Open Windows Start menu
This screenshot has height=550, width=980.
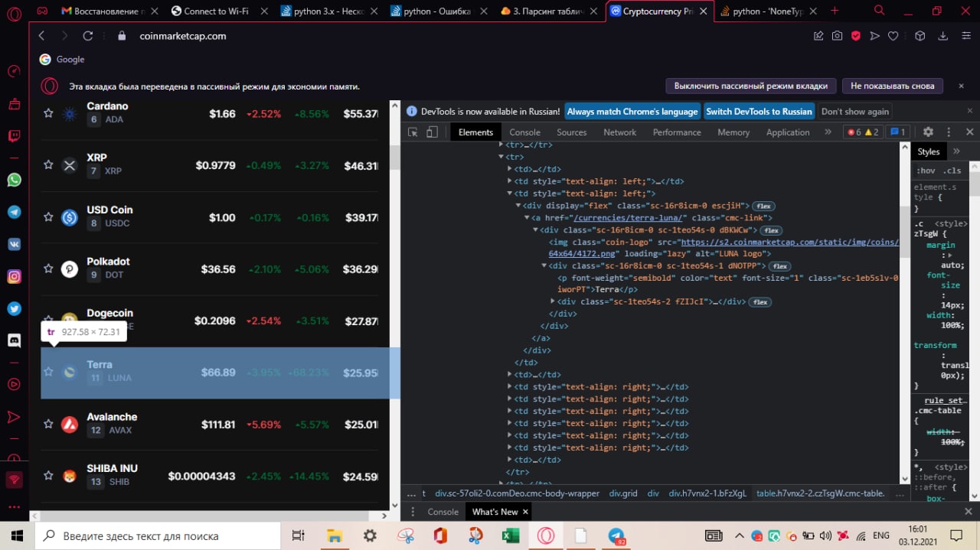[x=17, y=535]
